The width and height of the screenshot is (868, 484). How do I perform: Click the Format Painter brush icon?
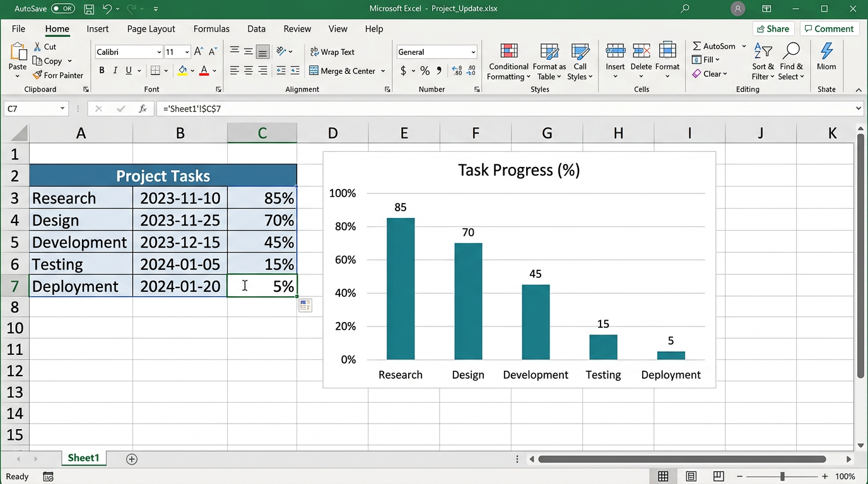click(x=37, y=75)
